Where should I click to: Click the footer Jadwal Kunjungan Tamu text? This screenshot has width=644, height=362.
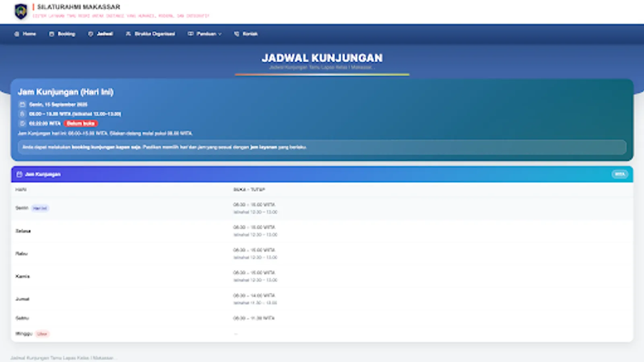click(63, 358)
